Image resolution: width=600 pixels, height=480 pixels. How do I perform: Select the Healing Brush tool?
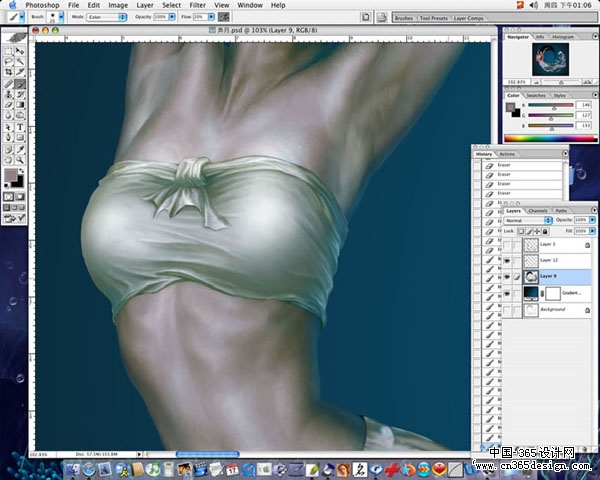pyautogui.click(x=8, y=83)
